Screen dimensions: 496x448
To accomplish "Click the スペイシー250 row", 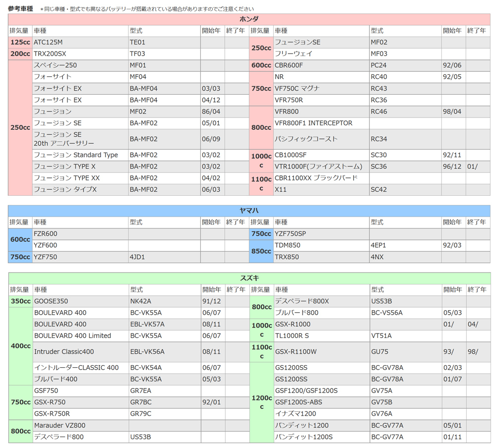I will [x=80, y=65].
